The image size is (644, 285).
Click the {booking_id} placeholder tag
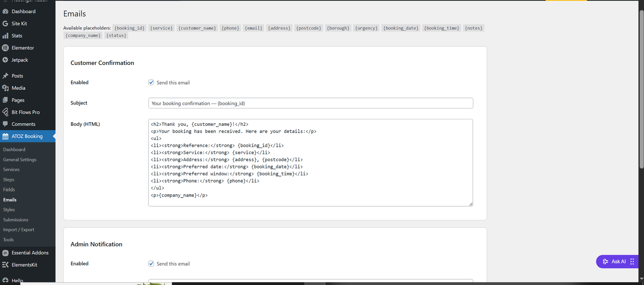point(129,28)
